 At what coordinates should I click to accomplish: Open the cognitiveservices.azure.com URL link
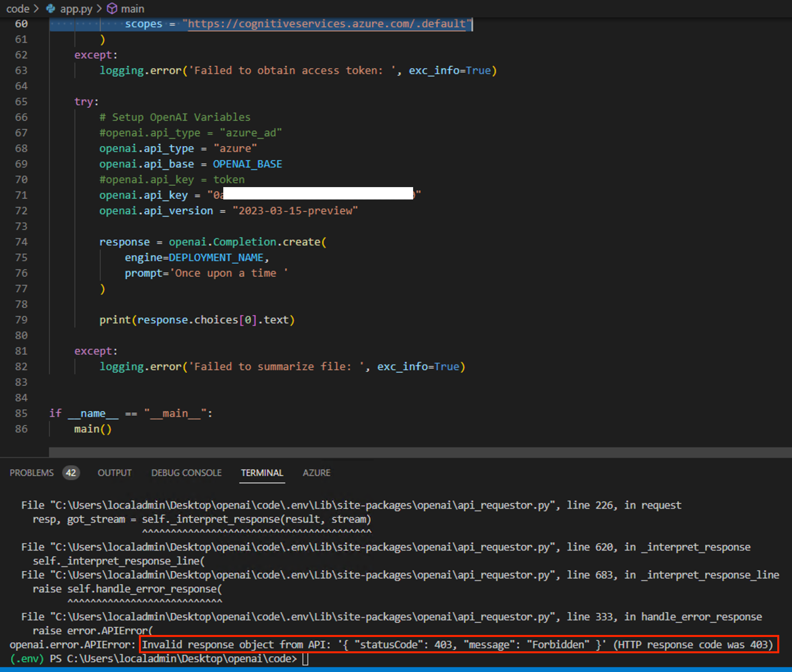326,24
